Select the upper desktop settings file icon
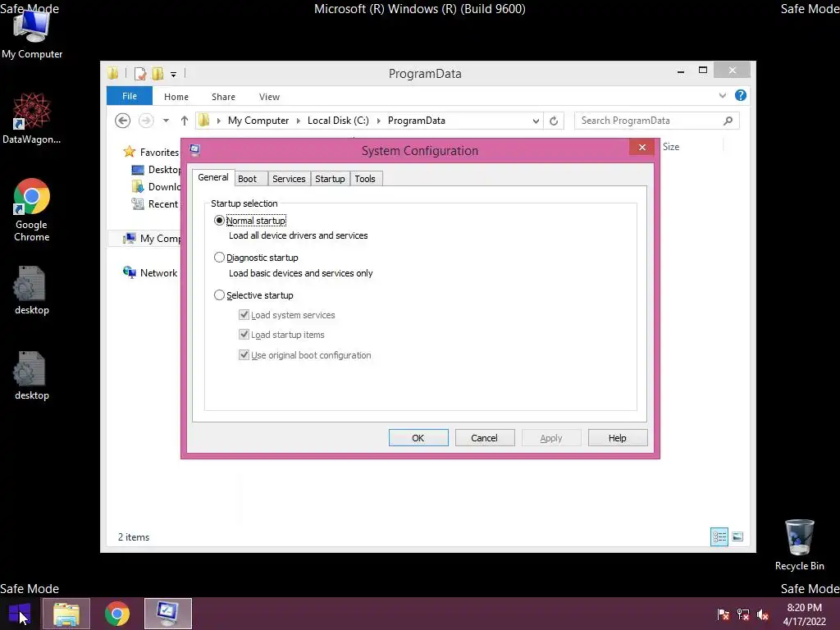840x630 pixels. 32,290
